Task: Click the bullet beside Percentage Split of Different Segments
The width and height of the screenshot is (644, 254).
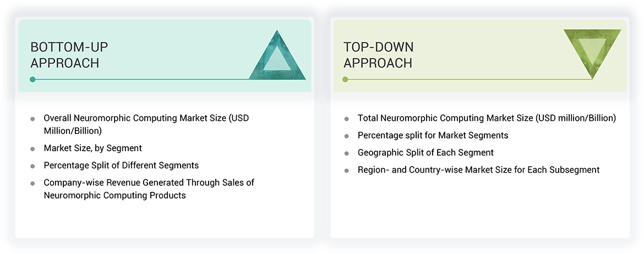Action: click(33, 165)
